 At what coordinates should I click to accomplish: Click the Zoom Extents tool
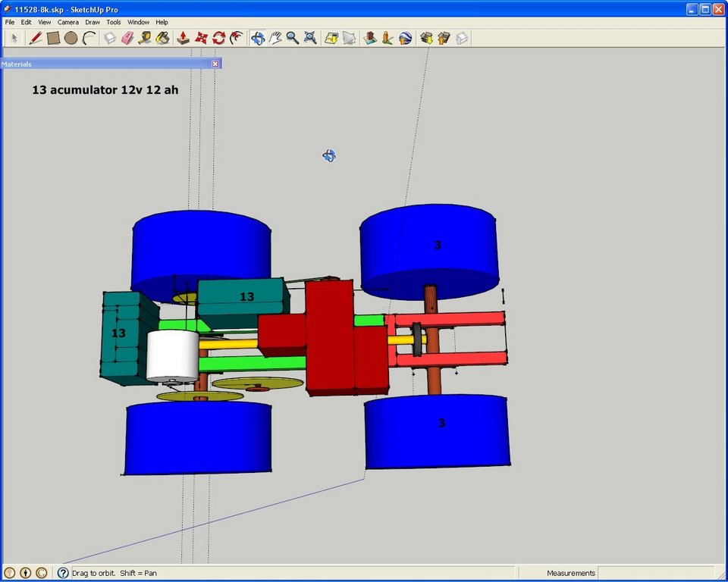(310, 38)
